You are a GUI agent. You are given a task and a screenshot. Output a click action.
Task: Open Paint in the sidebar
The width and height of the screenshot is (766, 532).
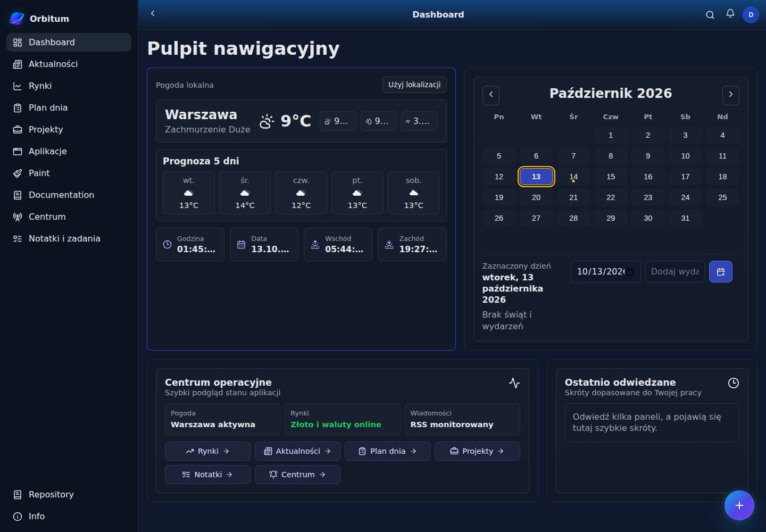point(69,173)
